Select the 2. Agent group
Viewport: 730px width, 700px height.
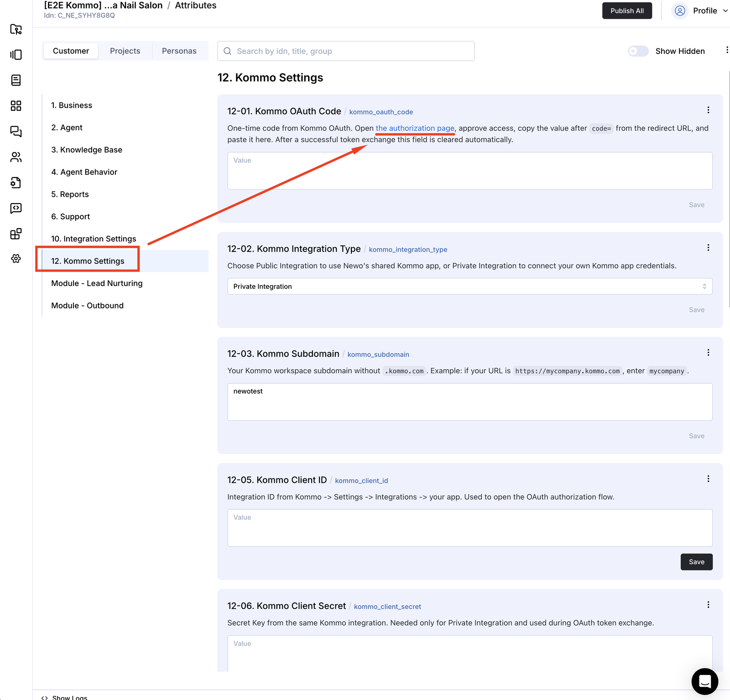tap(67, 128)
